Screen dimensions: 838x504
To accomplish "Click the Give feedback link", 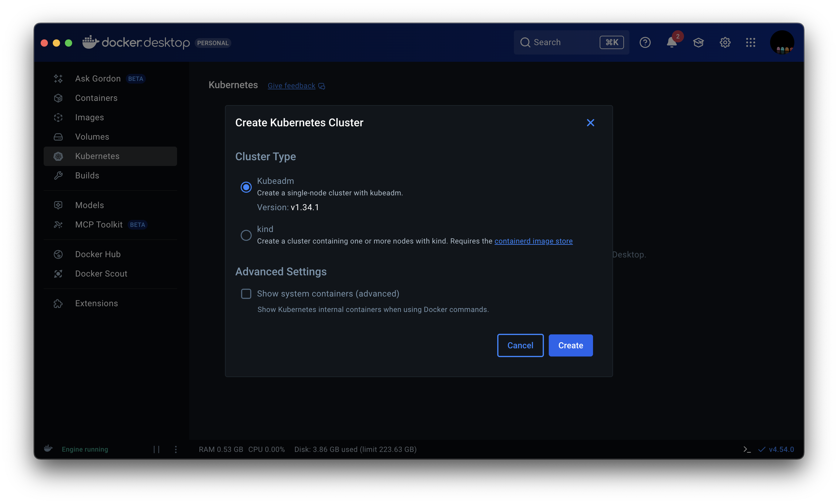I will point(292,86).
